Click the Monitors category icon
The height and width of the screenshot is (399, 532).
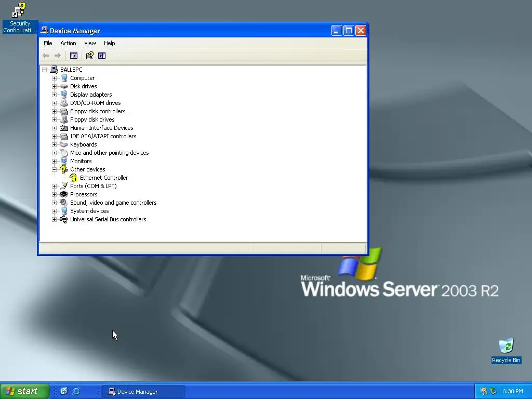(x=64, y=161)
